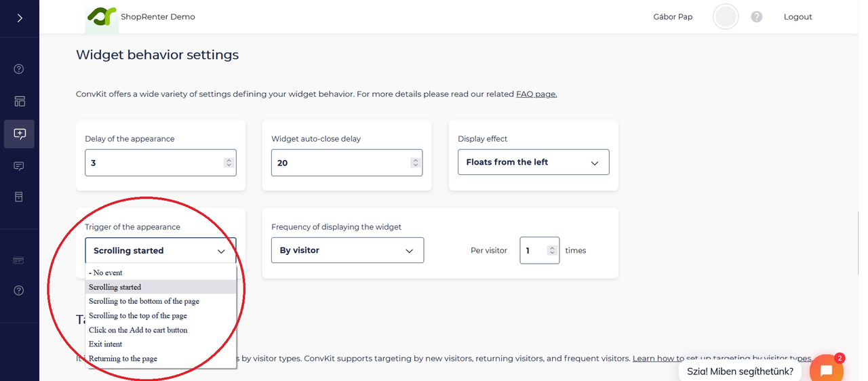Open the billing card sidebar icon

(x=19, y=260)
